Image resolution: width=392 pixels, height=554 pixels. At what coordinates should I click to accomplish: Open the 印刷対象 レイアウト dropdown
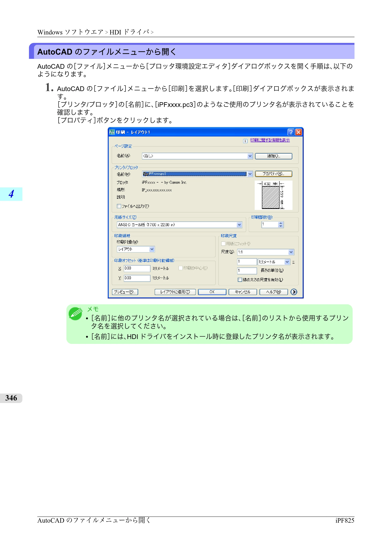pos(152,249)
